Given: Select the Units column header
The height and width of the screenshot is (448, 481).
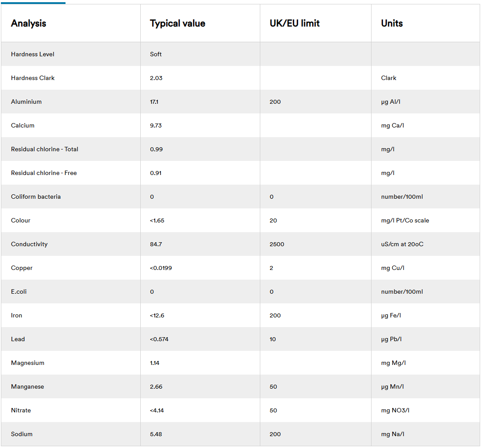Looking at the screenshot, I should point(392,23).
